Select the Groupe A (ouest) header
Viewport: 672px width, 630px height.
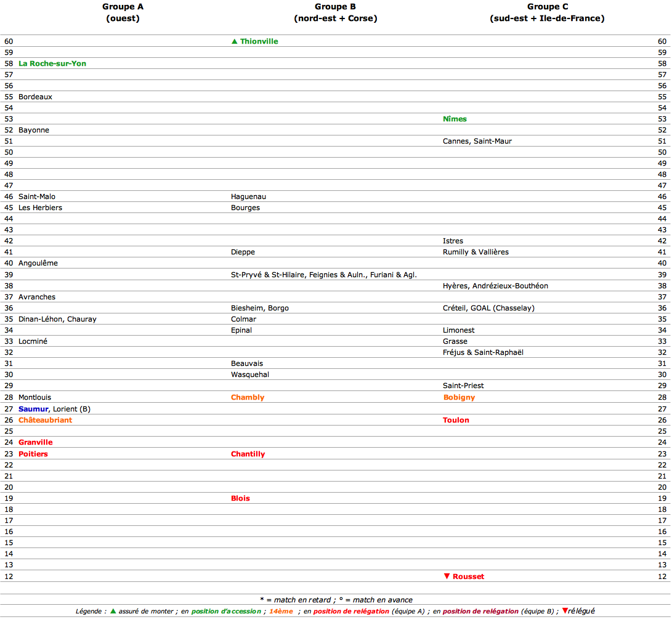[x=123, y=12]
